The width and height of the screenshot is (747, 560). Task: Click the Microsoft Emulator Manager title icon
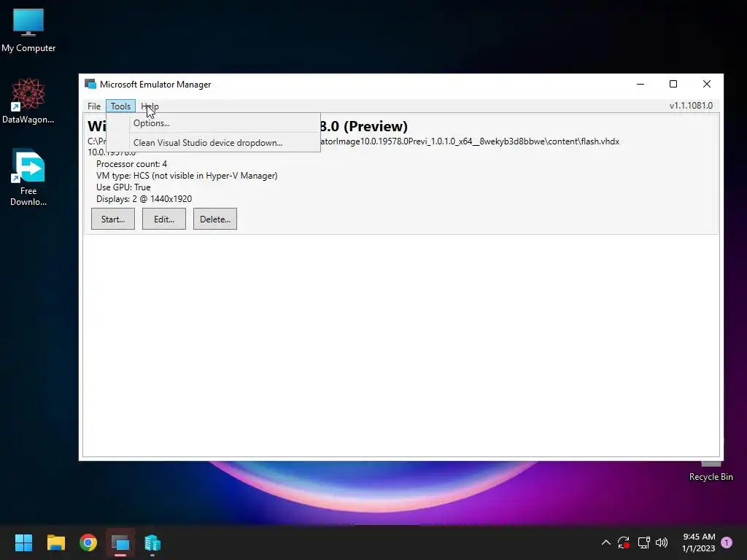[x=90, y=85]
